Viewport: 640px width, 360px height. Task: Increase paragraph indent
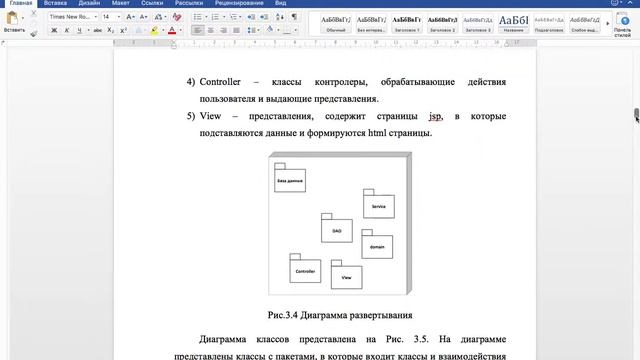pos(264,17)
